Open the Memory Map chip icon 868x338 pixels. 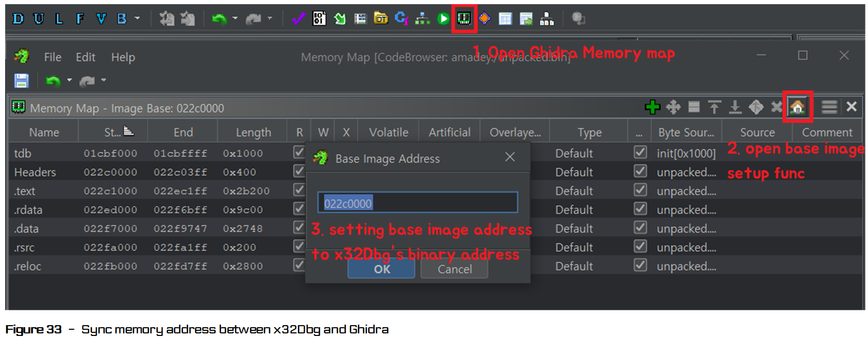tap(464, 18)
